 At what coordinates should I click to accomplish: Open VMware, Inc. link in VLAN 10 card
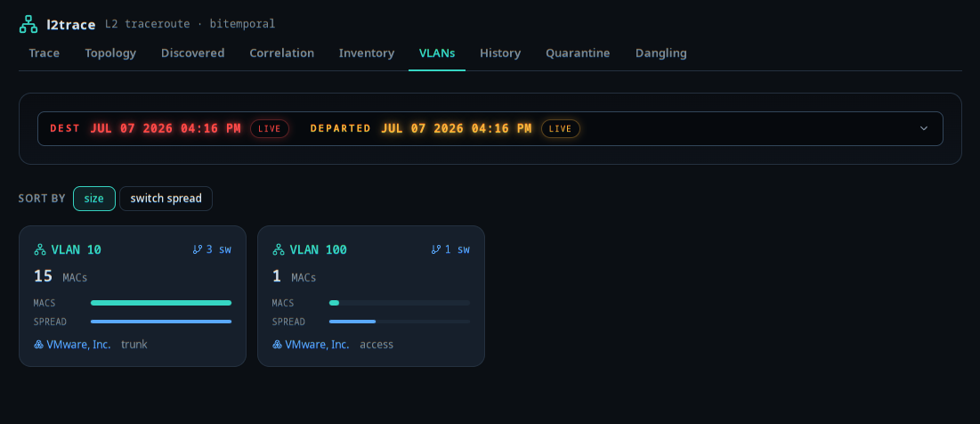(x=78, y=345)
